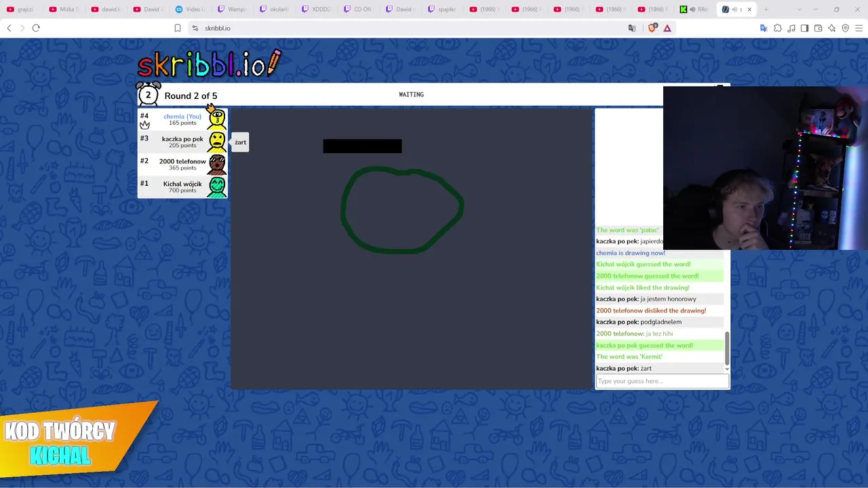Mute the RRo tab speaker icon

pyautogui.click(x=692, y=9)
